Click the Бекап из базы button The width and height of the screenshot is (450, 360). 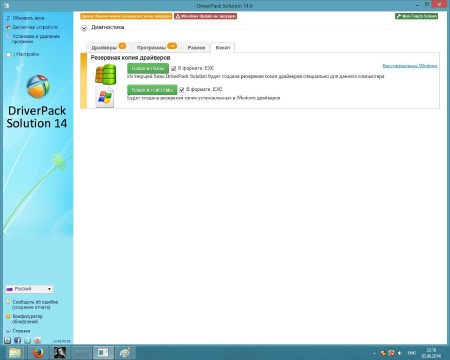148,68
